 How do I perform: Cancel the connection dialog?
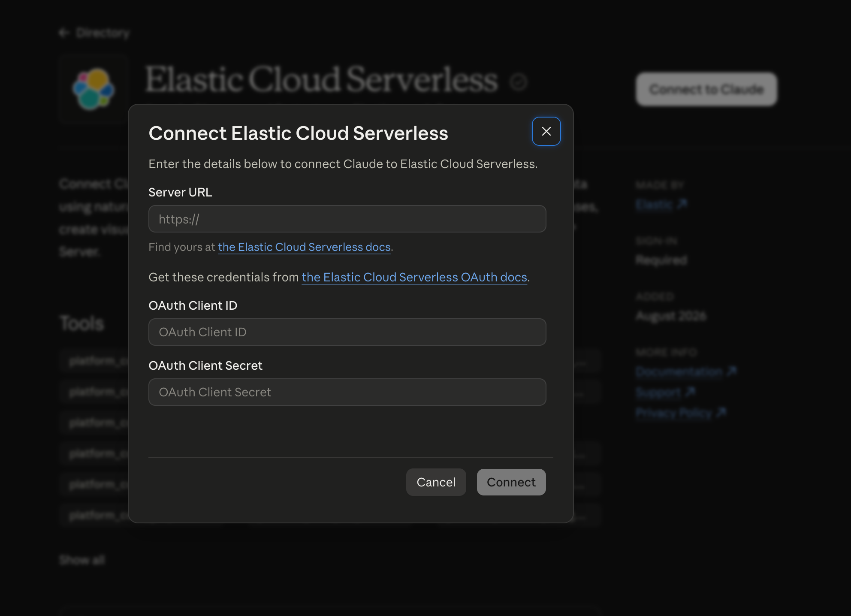(x=436, y=482)
